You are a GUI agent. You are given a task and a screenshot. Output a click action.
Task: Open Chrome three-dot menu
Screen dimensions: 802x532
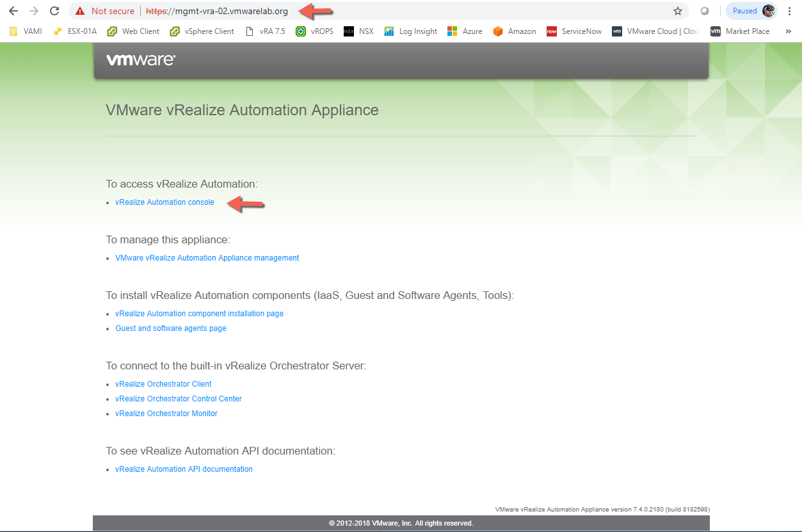pos(790,11)
